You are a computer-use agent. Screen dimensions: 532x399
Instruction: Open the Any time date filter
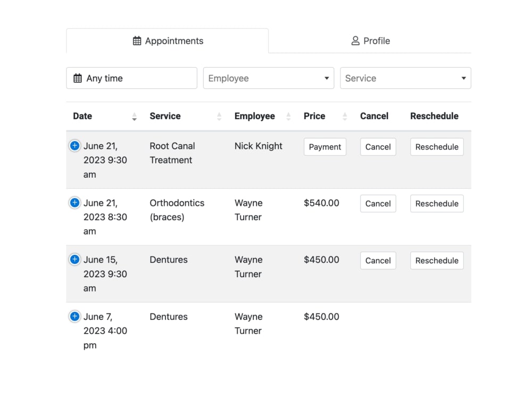tap(131, 78)
